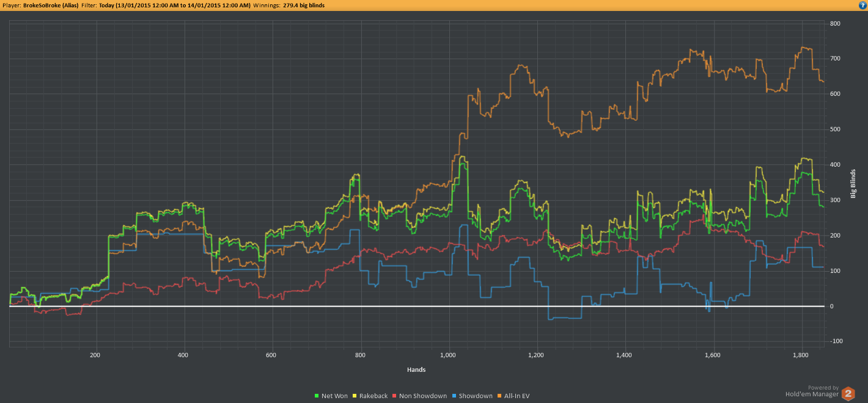The width and height of the screenshot is (868, 403).
Task: Toggle the All-In EV legend series
Action: coord(513,396)
